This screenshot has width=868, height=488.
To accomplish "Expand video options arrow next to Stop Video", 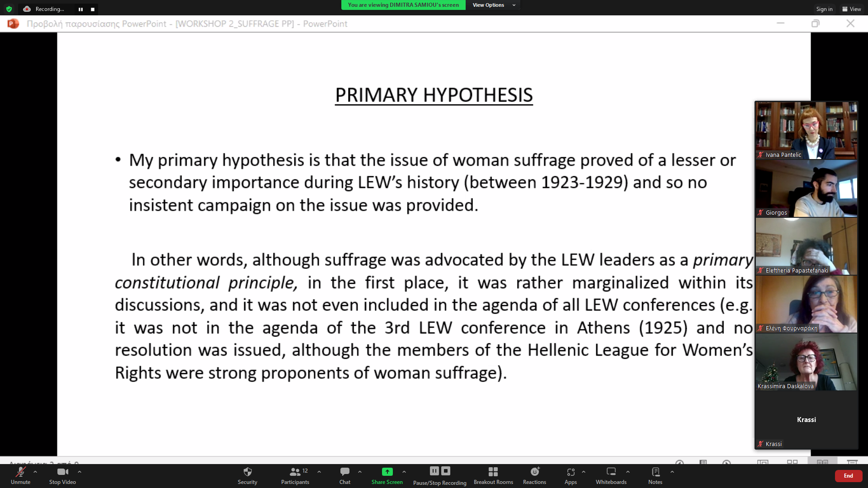I will [x=80, y=472].
